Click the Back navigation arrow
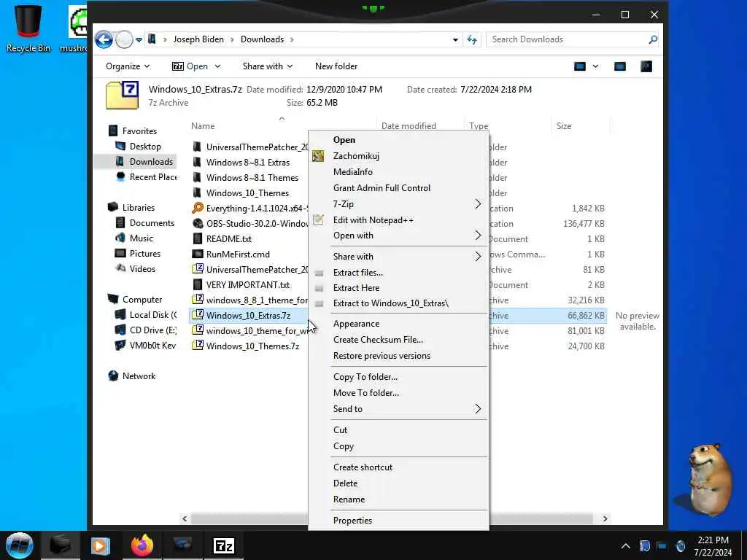 (104, 39)
